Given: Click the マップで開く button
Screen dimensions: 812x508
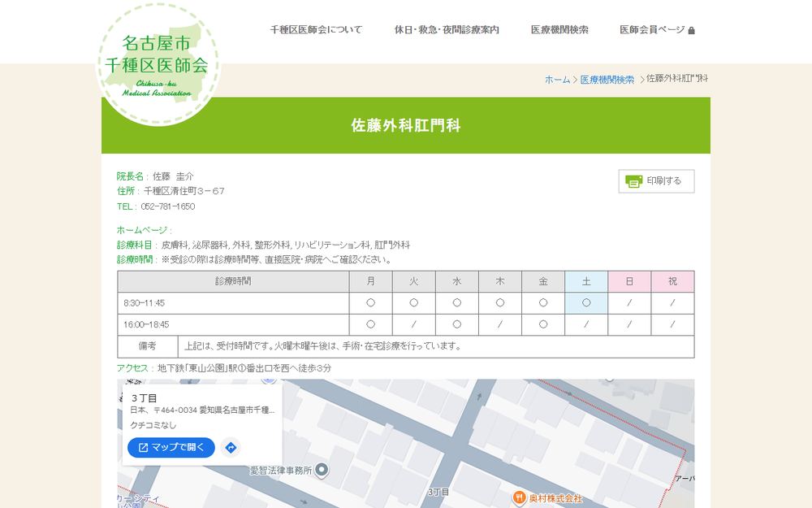Looking at the screenshot, I should point(171,447).
